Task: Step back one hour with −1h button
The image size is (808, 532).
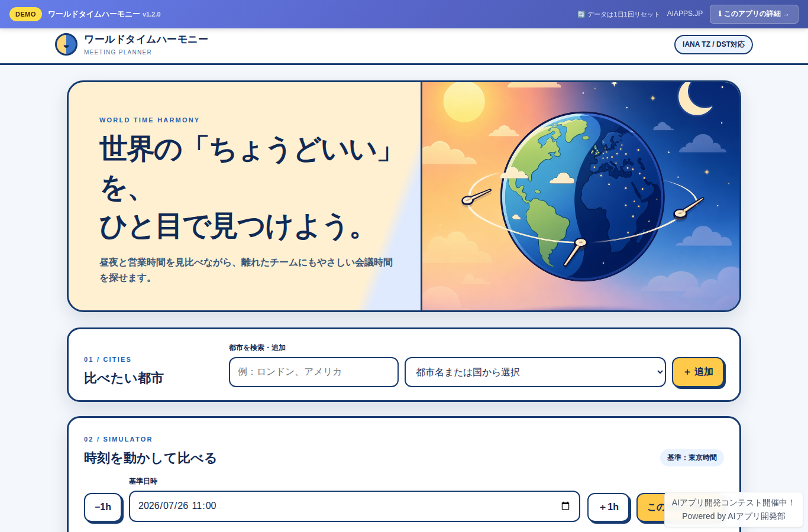Action: [x=103, y=507]
